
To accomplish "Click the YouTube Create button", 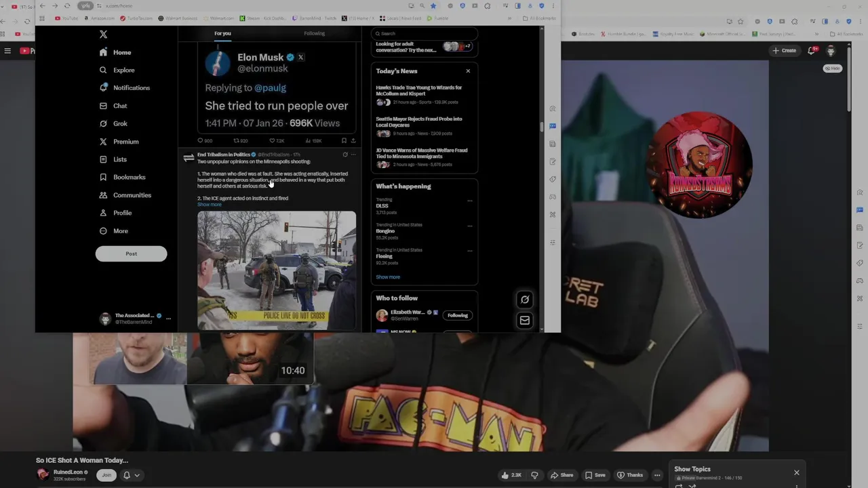I will (785, 51).
